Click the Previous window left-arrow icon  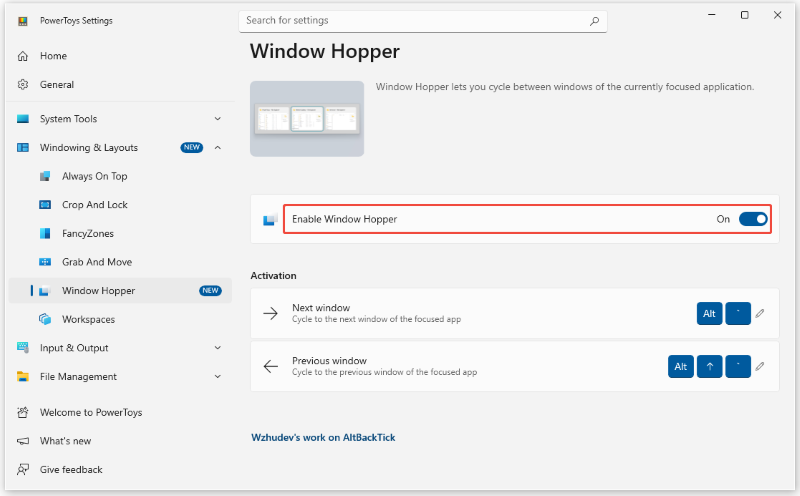point(270,366)
